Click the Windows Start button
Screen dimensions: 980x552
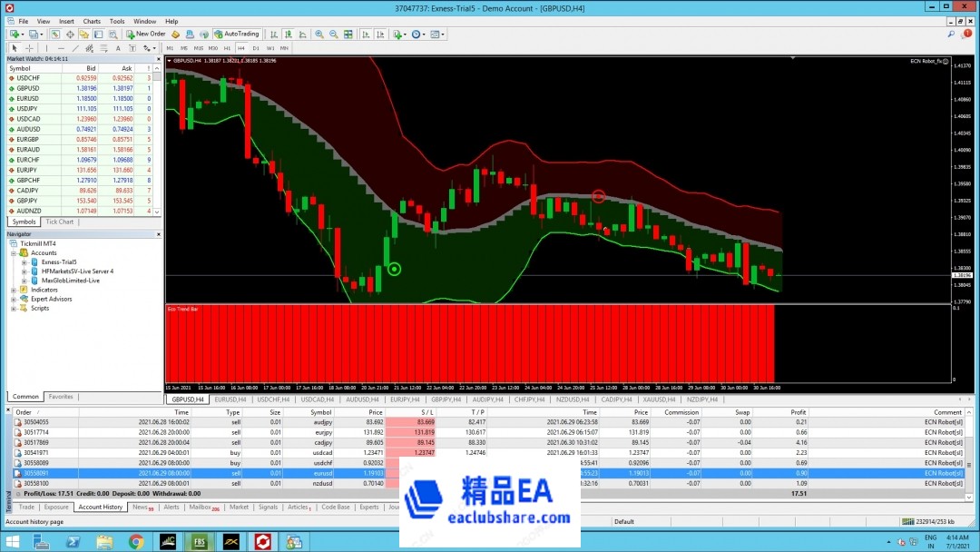(12, 541)
